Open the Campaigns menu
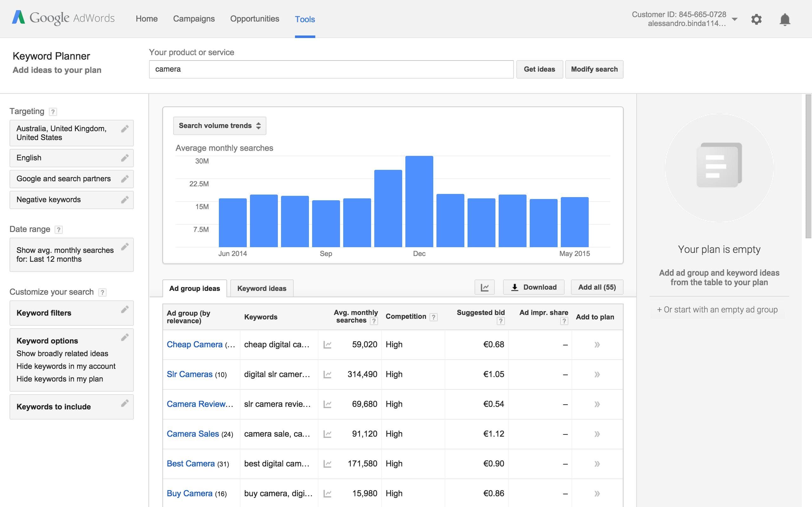812x507 pixels. coord(194,19)
